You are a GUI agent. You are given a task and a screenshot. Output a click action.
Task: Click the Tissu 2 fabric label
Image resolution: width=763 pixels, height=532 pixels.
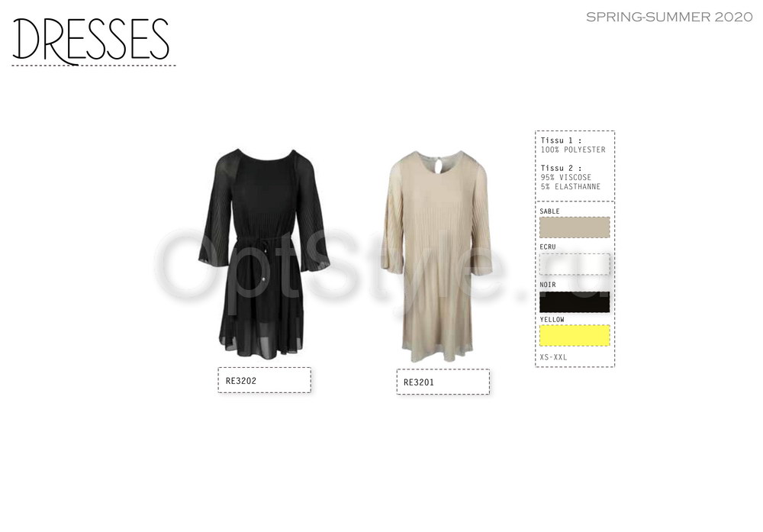pos(561,168)
